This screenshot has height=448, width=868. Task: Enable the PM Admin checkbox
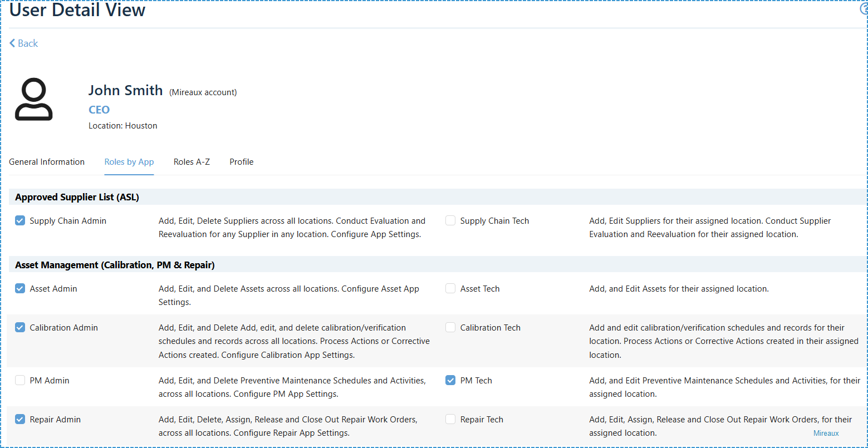(20, 381)
